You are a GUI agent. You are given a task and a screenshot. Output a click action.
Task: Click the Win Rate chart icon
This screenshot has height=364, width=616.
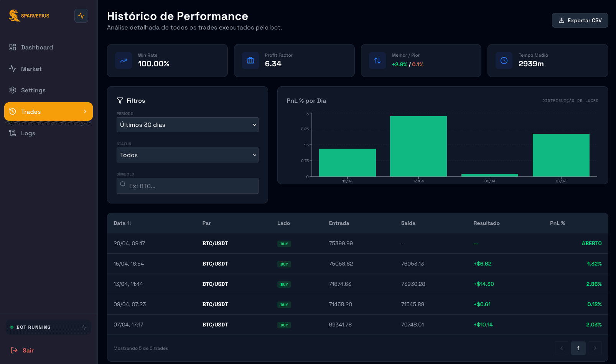click(x=124, y=61)
